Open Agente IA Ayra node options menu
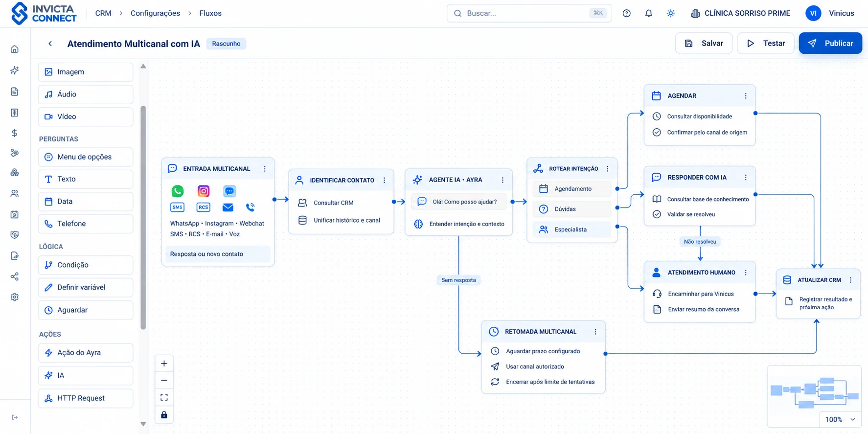 [x=503, y=180]
